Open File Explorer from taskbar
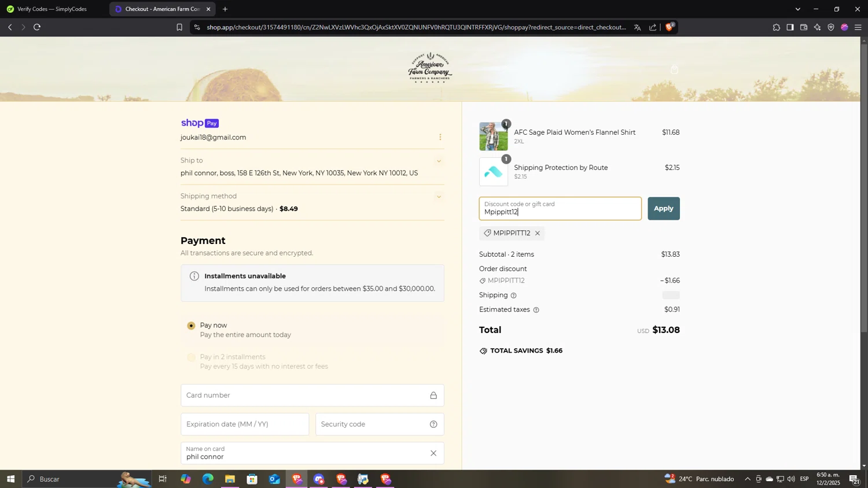This screenshot has height=488, width=868. coord(230,479)
